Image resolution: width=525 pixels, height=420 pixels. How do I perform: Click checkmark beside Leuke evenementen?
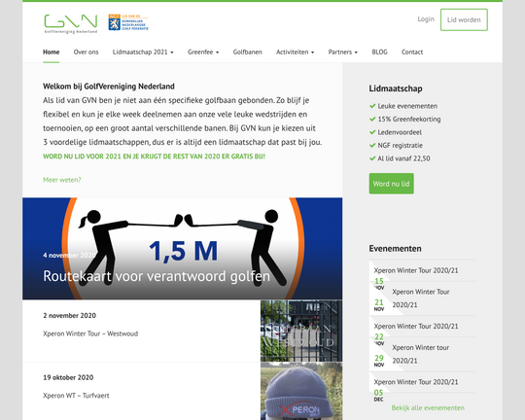(x=372, y=106)
